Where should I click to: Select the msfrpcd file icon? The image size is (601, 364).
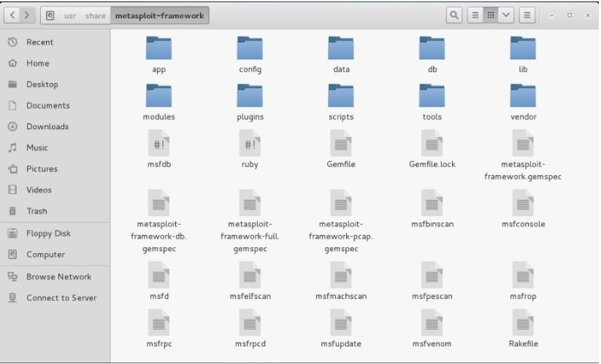coord(250,322)
